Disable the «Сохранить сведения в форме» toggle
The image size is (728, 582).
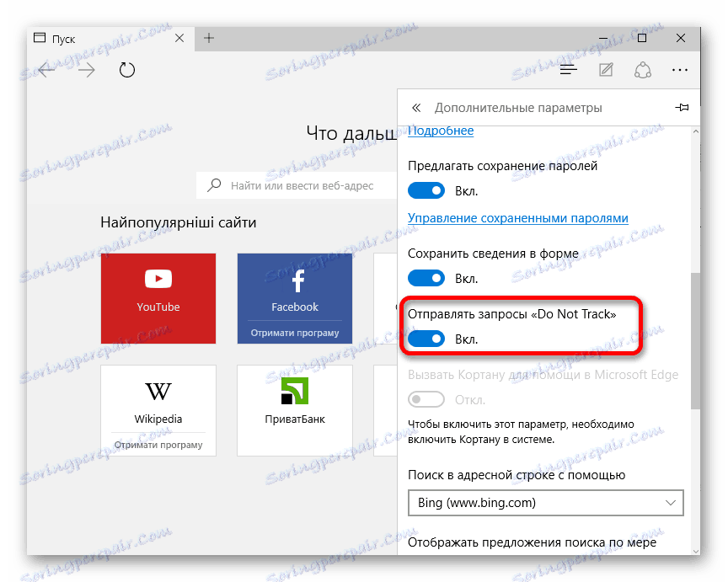point(426,278)
